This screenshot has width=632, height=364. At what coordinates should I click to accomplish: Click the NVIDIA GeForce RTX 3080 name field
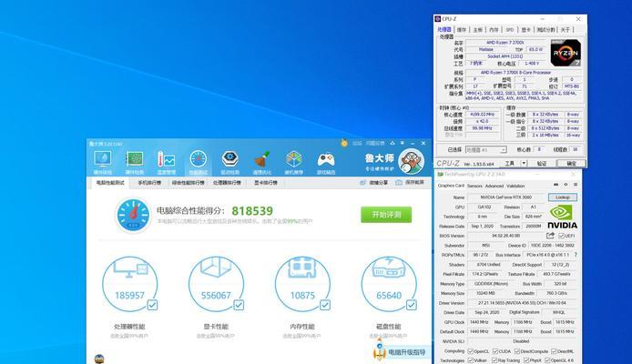click(x=505, y=197)
